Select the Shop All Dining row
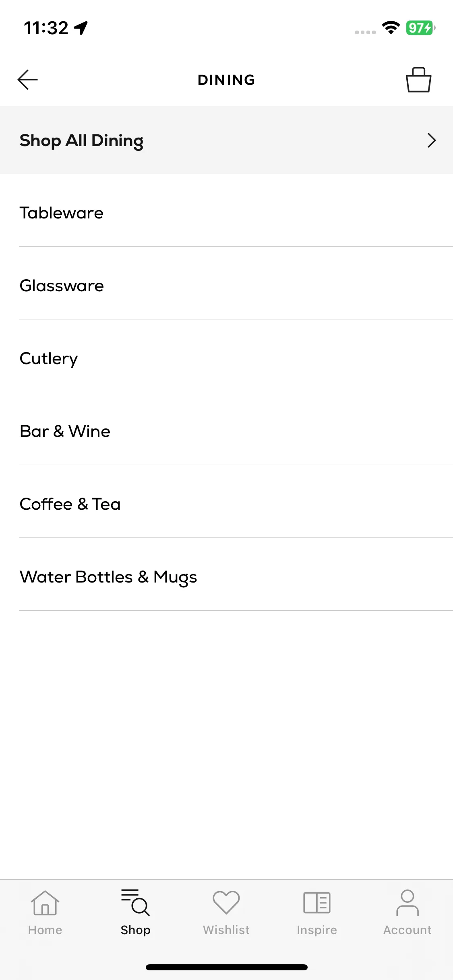This screenshot has height=980, width=453. tap(226, 140)
